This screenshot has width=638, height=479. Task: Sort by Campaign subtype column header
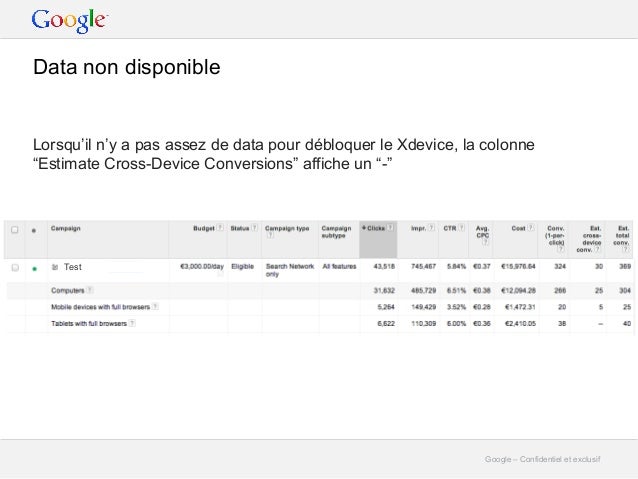click(x=336, y=232)
